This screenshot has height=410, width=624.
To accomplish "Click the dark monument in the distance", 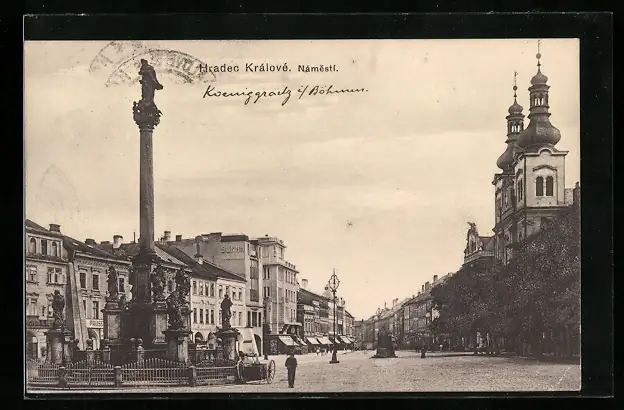I will [385, 343].
